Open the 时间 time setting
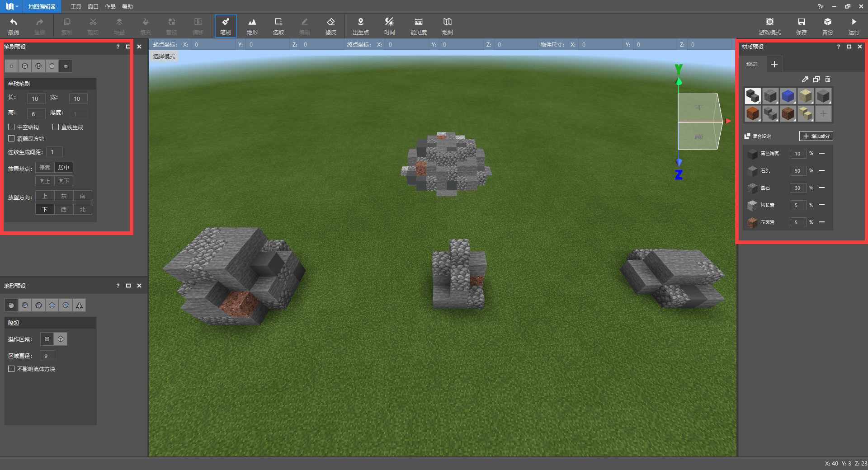 click(x=389, y=26)
